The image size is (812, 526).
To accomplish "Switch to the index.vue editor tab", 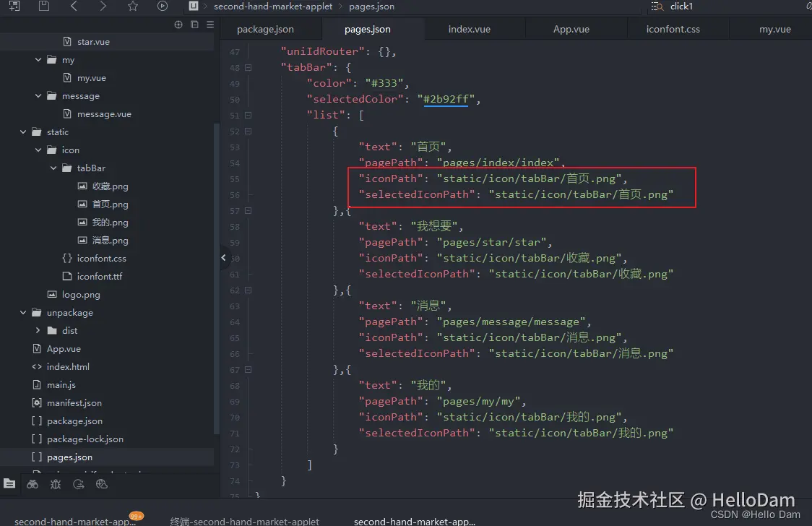I will point(469,30).
